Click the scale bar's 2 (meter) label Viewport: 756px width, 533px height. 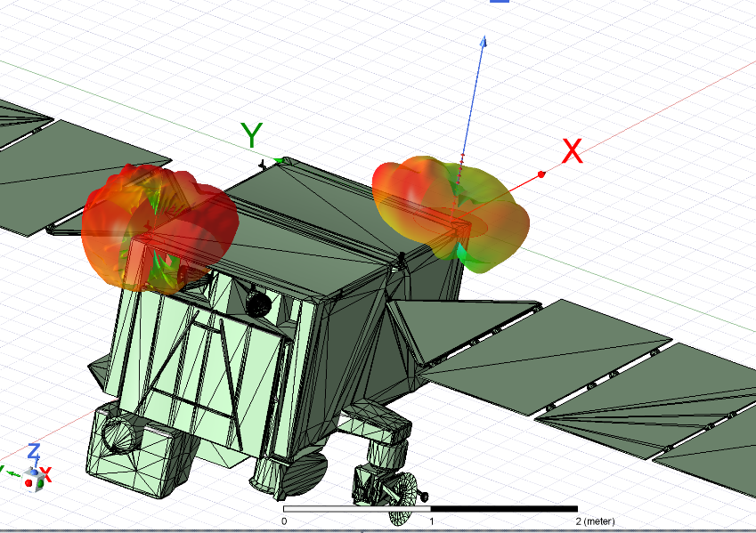595,521
